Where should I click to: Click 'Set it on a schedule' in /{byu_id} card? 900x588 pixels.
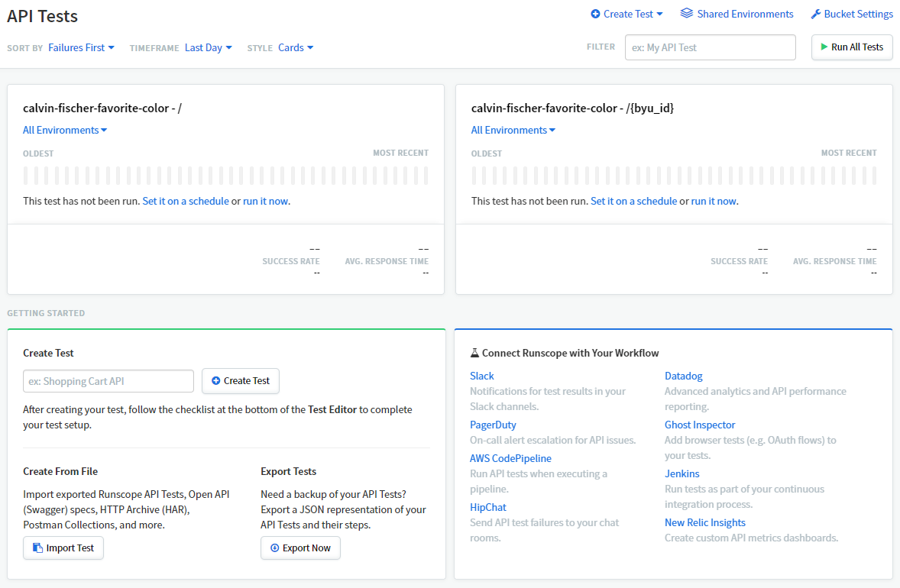click(633, 202)
